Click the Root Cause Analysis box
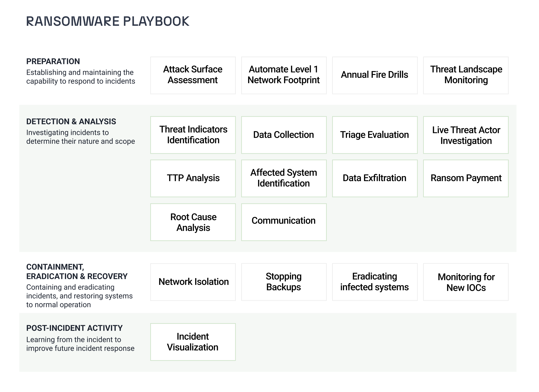 (x=193, y=222)
